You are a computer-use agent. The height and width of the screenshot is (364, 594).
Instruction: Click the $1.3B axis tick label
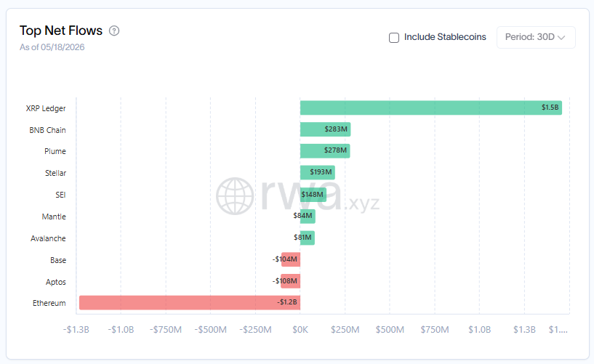coord(525,330)
